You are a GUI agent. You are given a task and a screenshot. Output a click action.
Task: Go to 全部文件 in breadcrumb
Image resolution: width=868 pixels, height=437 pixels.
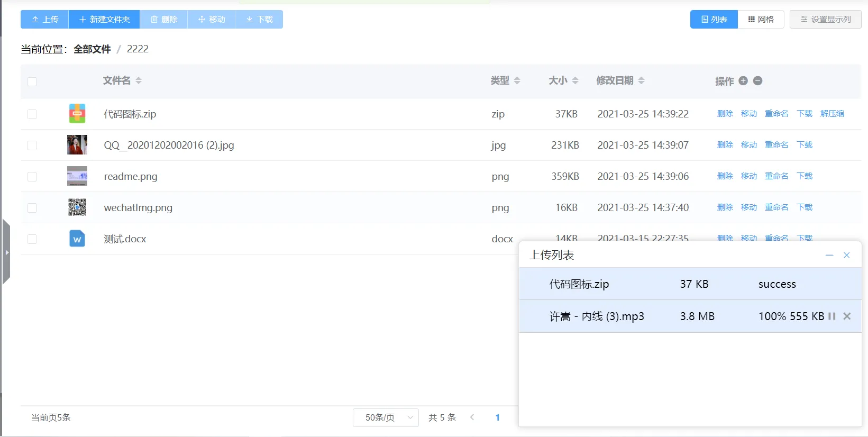pyautogui.click(x=92, y=49)
